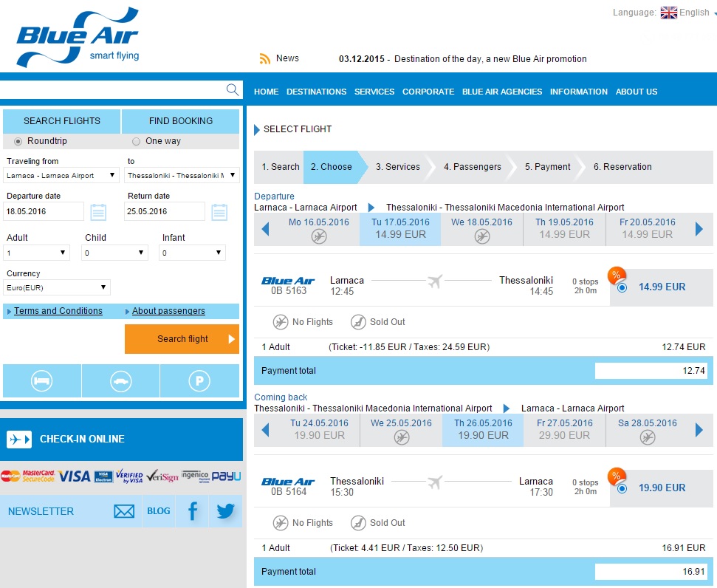Open the Terms and Conditions link
This screenshot has height=588, width=717.
coord(58,311)
